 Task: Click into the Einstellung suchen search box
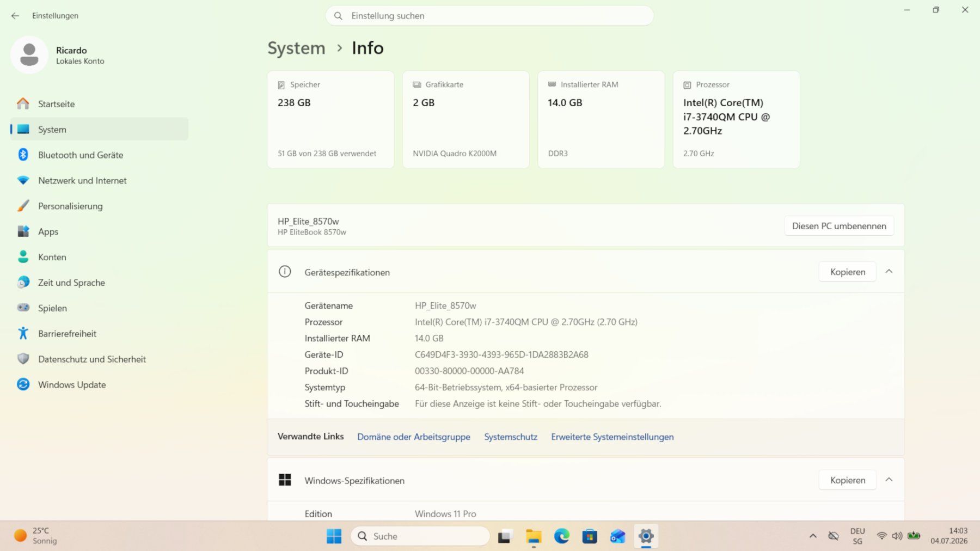click(x=489, y=16)
